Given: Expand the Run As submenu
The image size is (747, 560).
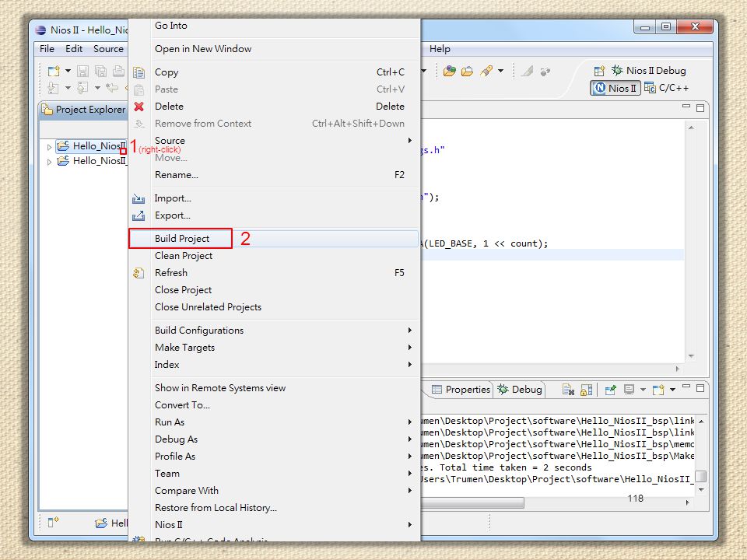Looking at the screenshot, I should (x=275, y=422).
